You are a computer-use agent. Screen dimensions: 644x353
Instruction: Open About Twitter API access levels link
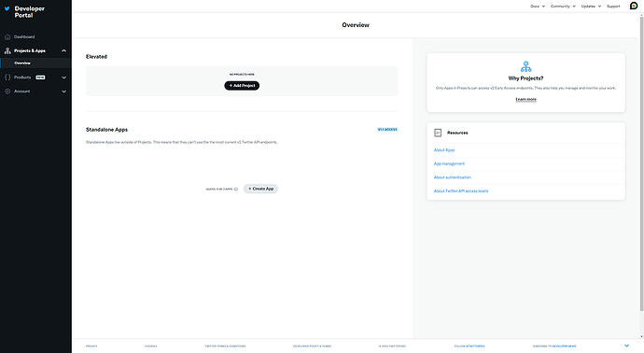tap(461, 191)
